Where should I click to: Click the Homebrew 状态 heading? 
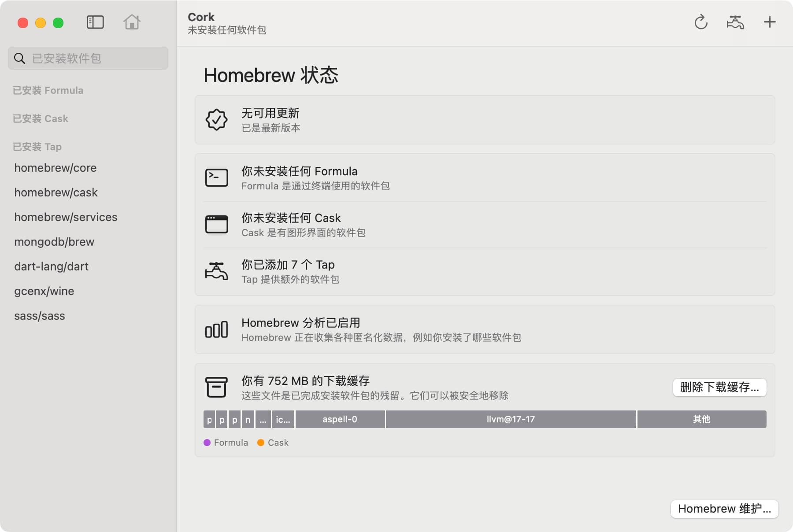pos(271,75)
